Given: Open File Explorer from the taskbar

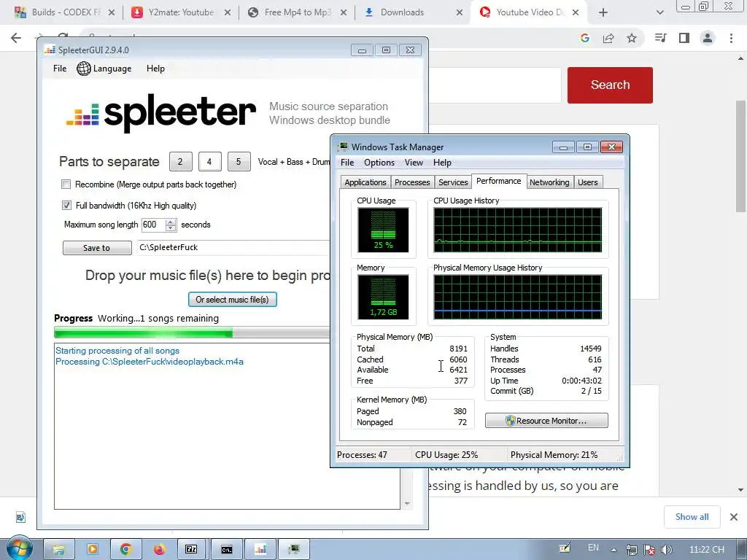Looking at the screenshot, I should (x=58, y=550).
